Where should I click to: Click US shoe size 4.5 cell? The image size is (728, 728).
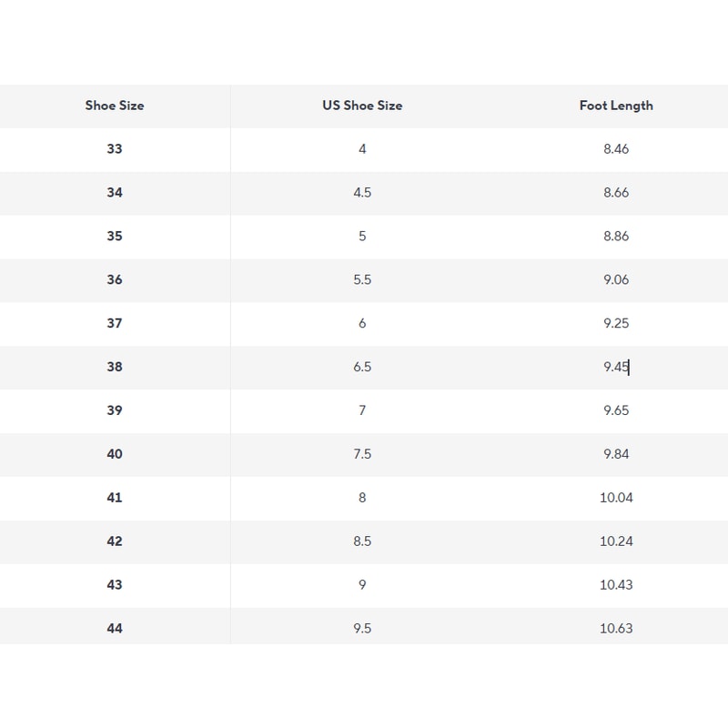pos(362,193)
